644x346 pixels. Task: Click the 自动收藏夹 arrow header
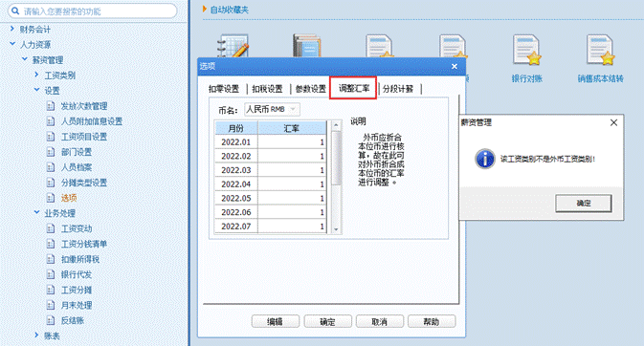point(226,10)
